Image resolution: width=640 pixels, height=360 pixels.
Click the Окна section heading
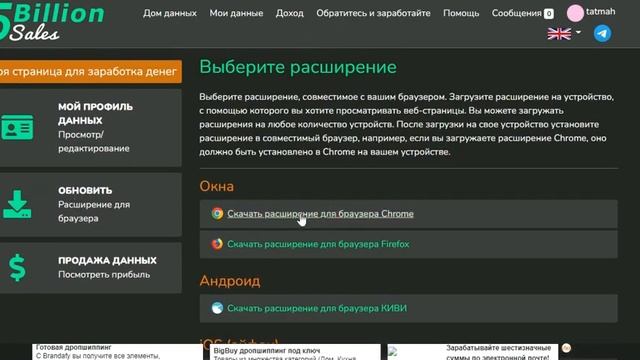pos(217,186)
